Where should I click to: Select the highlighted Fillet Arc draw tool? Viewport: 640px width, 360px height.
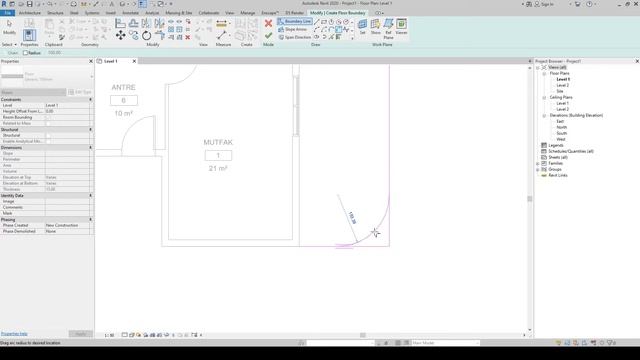(x=338, y=29)
